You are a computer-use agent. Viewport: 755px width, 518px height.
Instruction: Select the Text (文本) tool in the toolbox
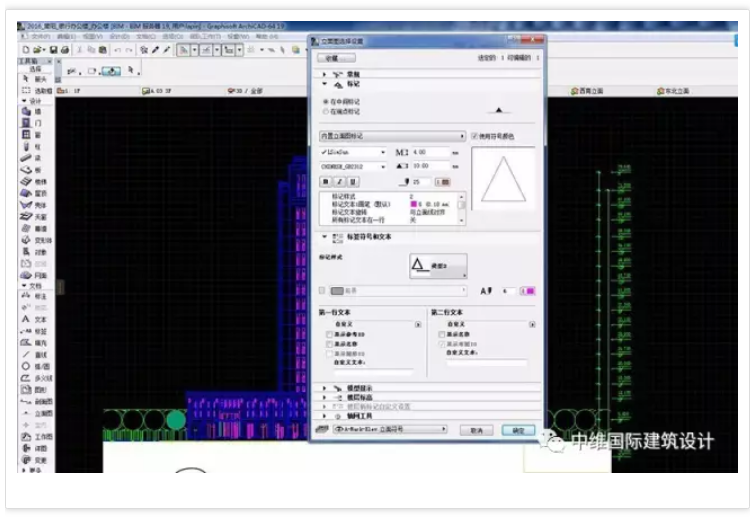(34, 319)
